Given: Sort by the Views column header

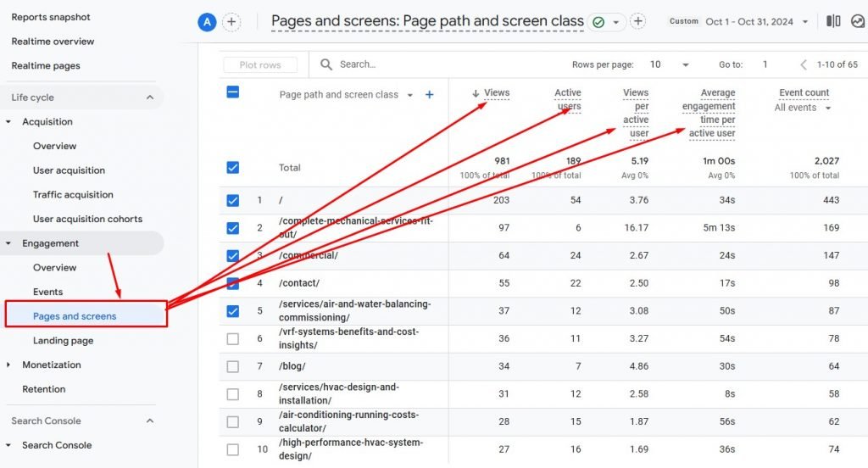Looking at the screenshot, I should [x=497, y=93].
